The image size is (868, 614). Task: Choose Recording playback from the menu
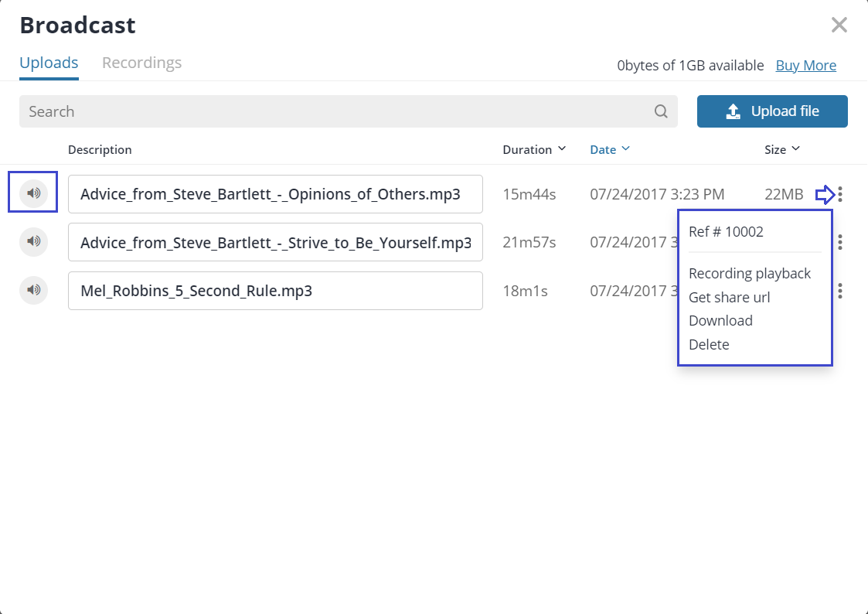point(750,274)
